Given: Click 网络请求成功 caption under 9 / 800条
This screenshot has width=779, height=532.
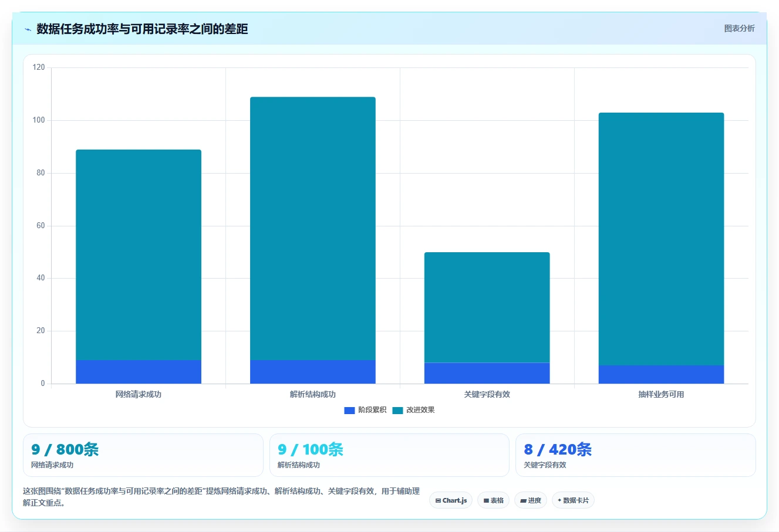Looking at the screenshot, I should (x=52, y=465).
